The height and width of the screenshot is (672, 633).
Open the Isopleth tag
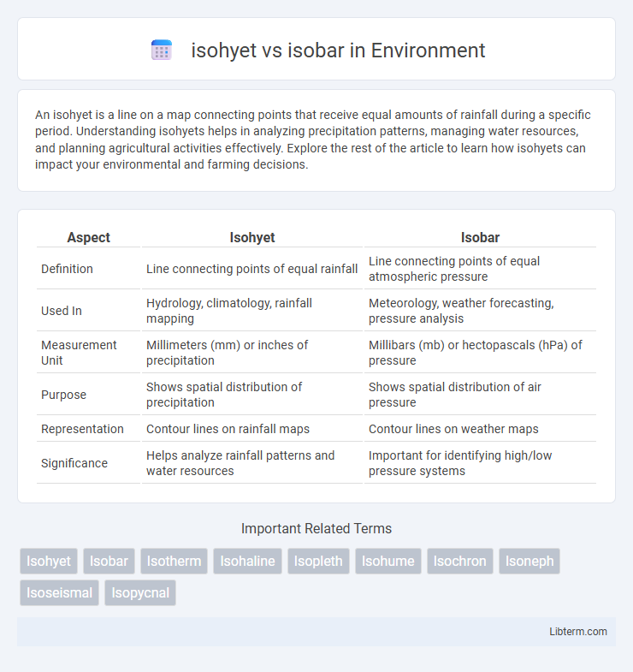click(318, 561)
